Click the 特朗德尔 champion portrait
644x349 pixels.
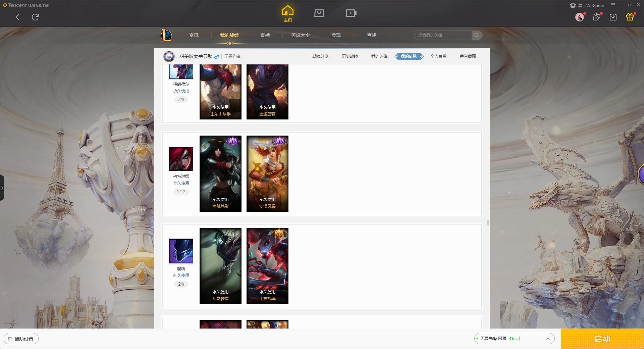click(x=181, y=71)
